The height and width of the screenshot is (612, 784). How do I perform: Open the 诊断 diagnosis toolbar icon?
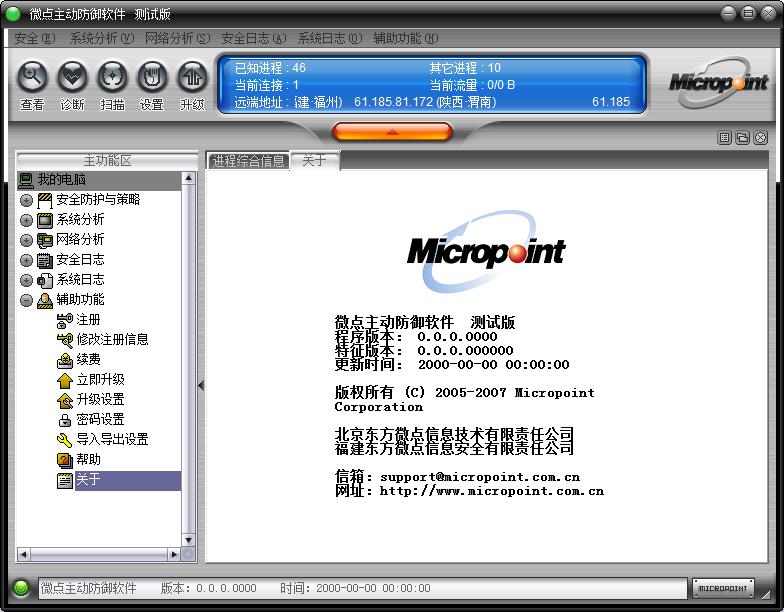72,77
